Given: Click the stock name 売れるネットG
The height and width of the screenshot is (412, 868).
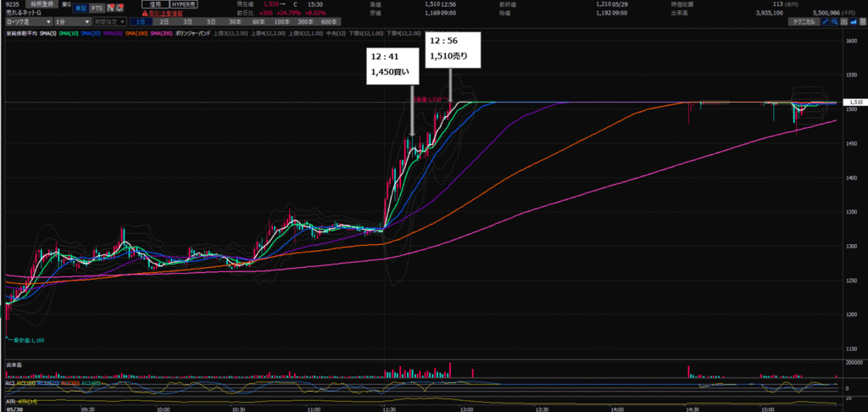Looking at the screenshot, I should [23, 14].
